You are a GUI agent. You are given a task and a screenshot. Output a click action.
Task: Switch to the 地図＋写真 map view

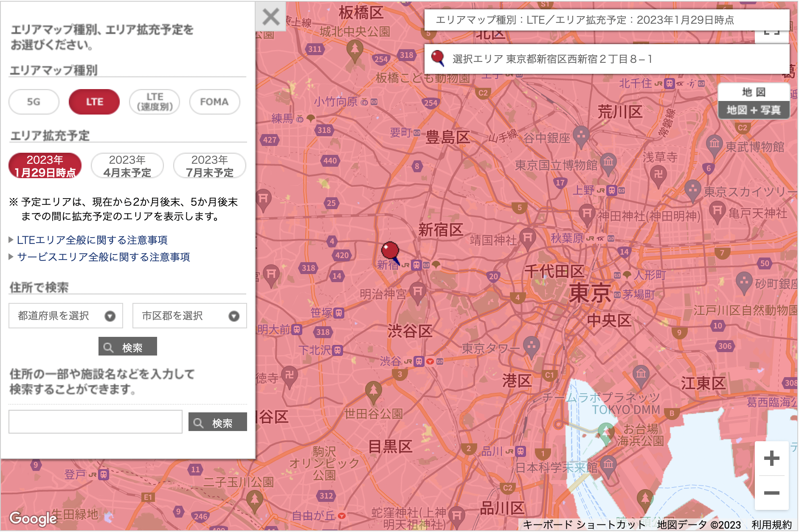pyautogui.click(x=754, y=110)
